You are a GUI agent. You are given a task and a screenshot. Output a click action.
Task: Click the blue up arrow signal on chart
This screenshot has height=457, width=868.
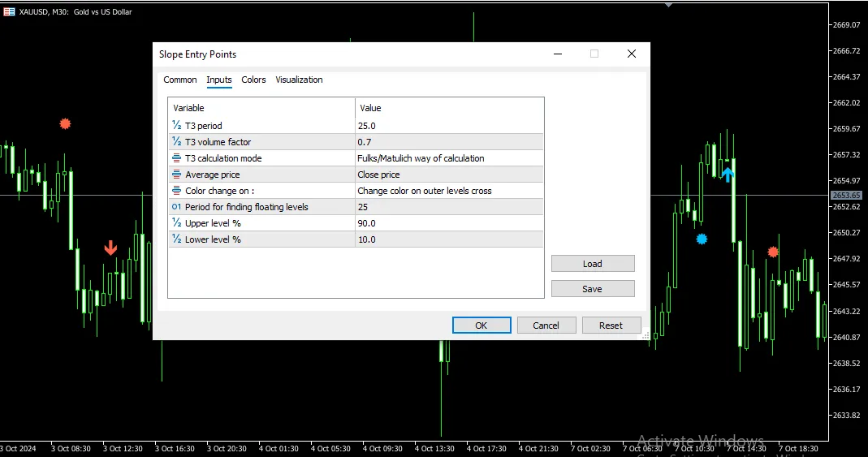[728, 173]
